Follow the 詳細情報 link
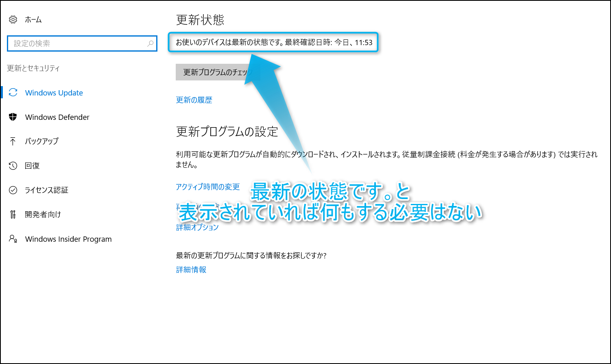611x364 pixels. pos(191,270)
